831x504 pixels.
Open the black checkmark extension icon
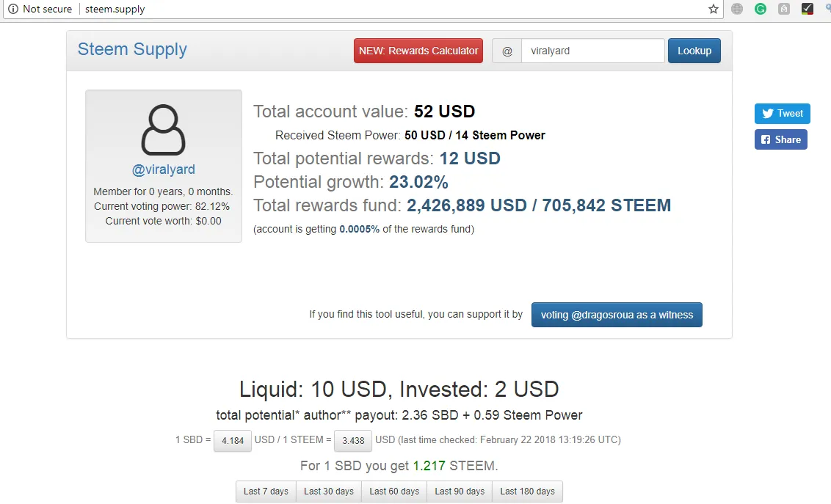pyautogui.click(x=808, y=9)
